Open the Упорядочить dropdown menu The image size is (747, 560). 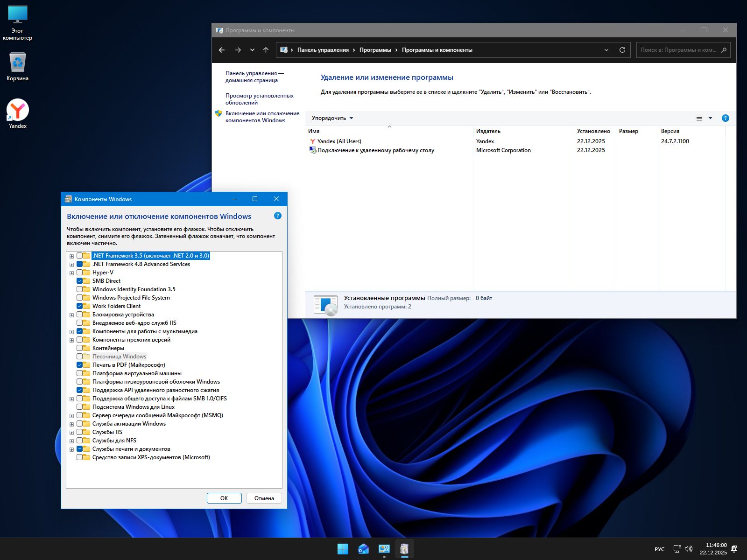332,118
